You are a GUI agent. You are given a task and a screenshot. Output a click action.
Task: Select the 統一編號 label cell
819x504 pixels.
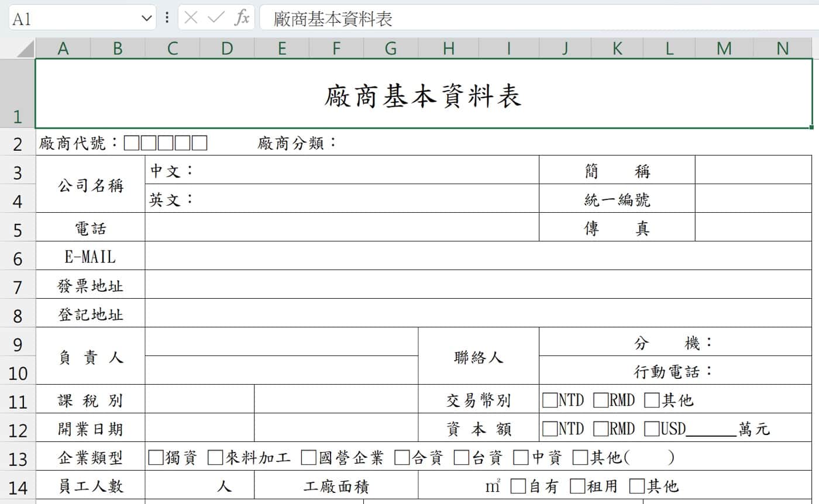click(x=617, y=199)
